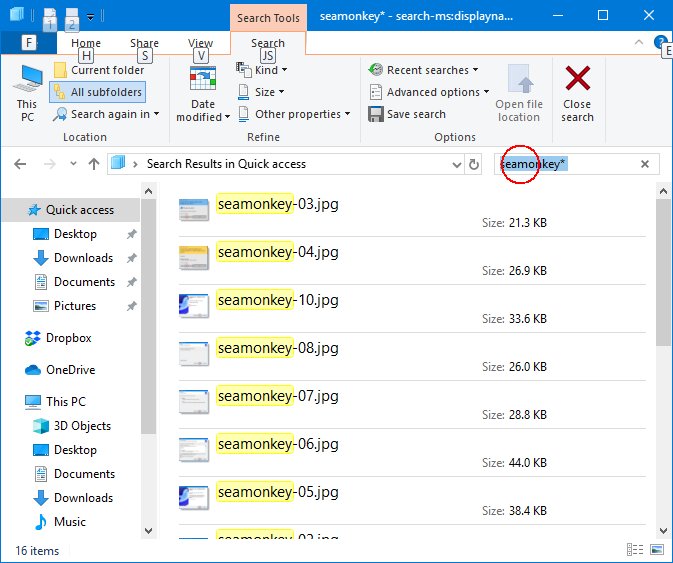This screenshot has height=563, width=673.
Task: Click results scrollbar down arrow
Action: 663,531
